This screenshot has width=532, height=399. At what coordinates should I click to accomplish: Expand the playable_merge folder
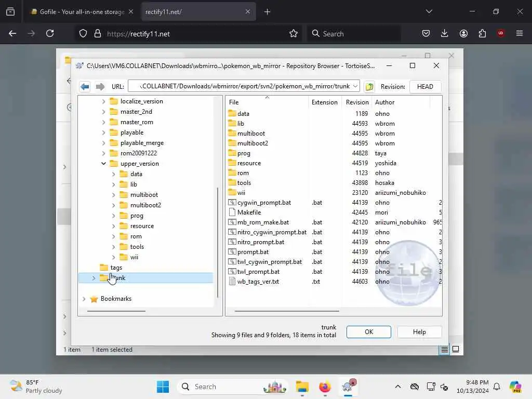coord(103,143)
